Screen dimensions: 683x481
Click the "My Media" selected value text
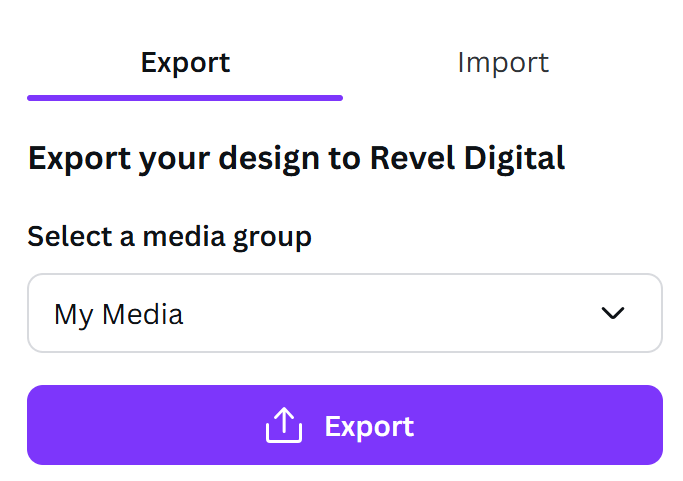coord(118,315)
